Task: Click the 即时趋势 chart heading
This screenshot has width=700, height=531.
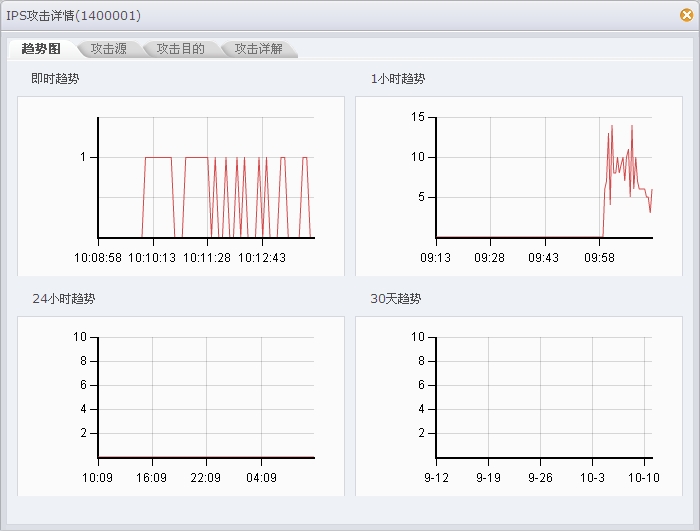Action: (55, 79)
